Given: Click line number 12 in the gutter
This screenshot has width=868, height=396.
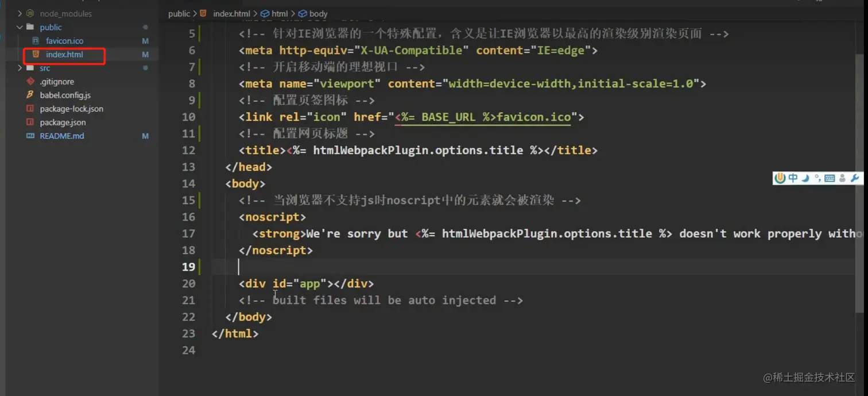Looking at the screenshot, I should [188, 151].
